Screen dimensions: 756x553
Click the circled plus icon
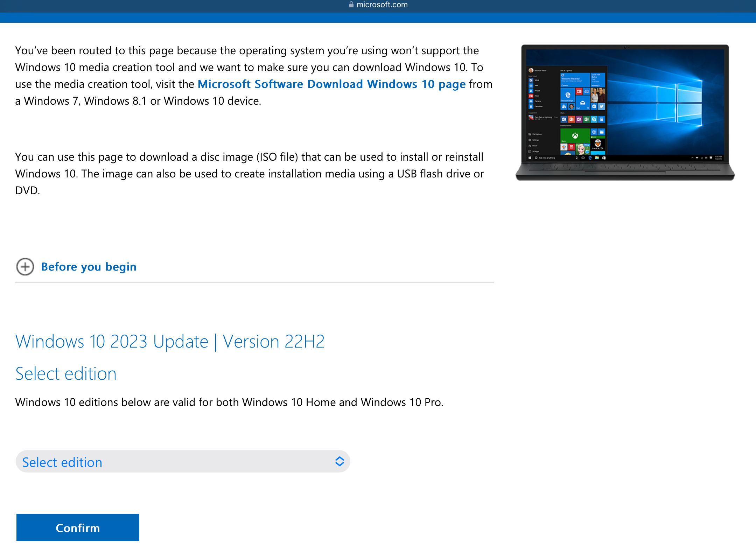tap(25, 267)
